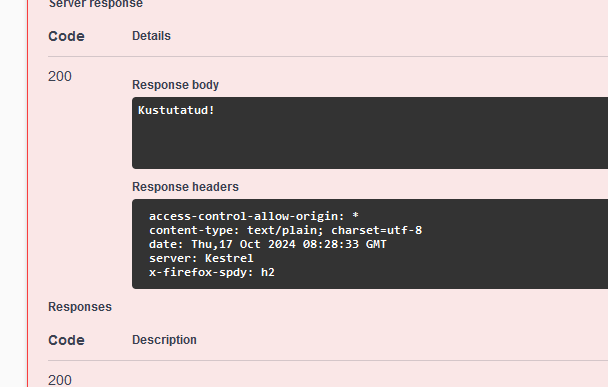
Task: Click the Responses section heading
Action: point(80,307)
